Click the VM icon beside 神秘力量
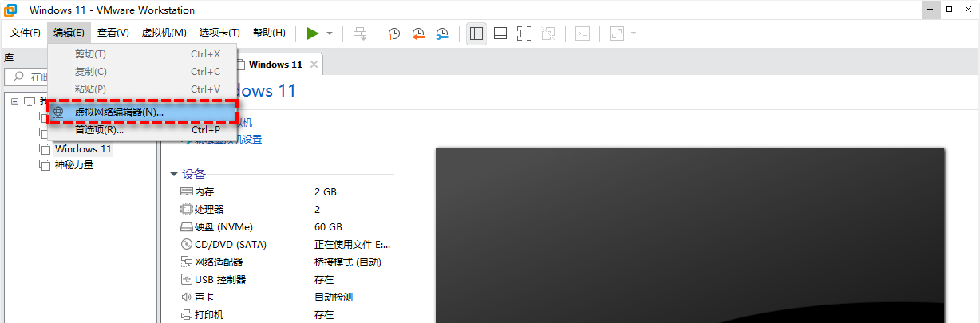The width and height of the screenshot is (980, 323). click(x=45, y=165)
